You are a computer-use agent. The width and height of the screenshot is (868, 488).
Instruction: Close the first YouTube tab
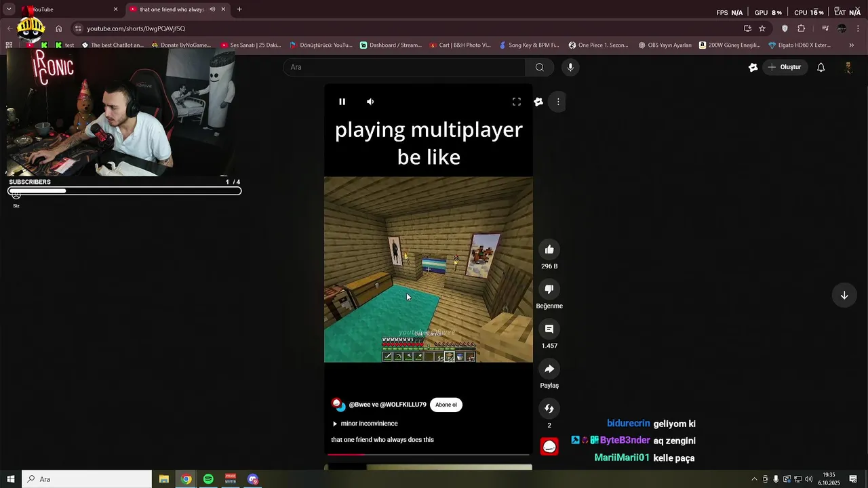(115, 9)
